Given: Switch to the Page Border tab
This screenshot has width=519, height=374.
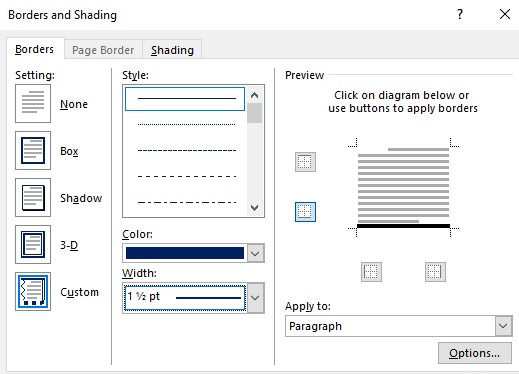Looking at the screenshot, I should pos(103,50).
